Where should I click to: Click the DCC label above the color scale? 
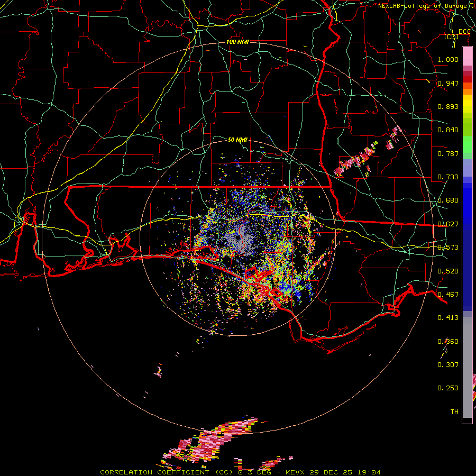[464, 32]
